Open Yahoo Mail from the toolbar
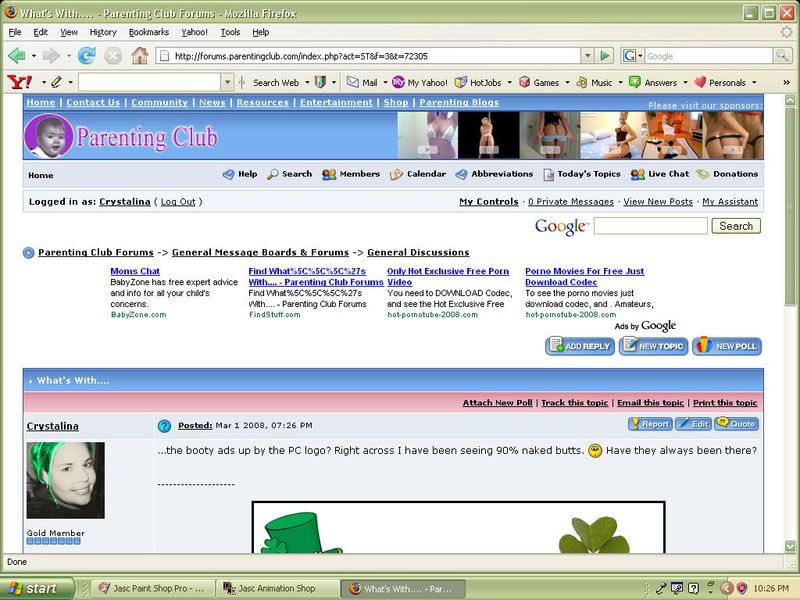This screenshot has width=800, height=600. (362, 82)
